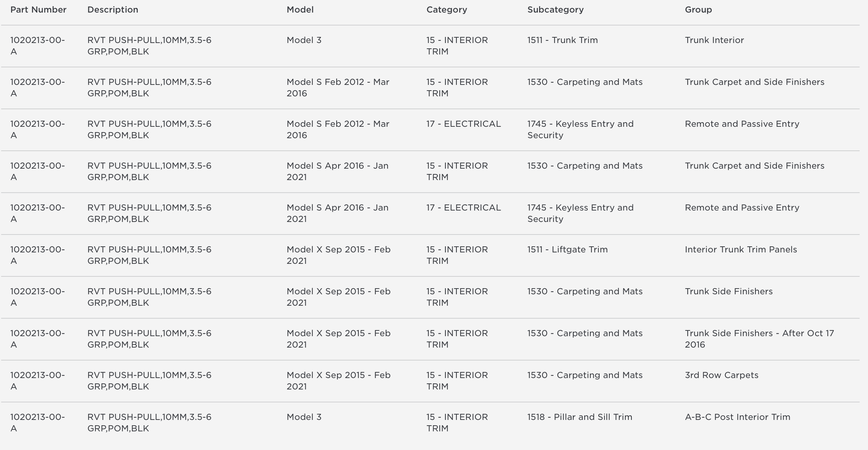Click the Group column header
This screenshot has width=868, height=450.
(698, 10)
